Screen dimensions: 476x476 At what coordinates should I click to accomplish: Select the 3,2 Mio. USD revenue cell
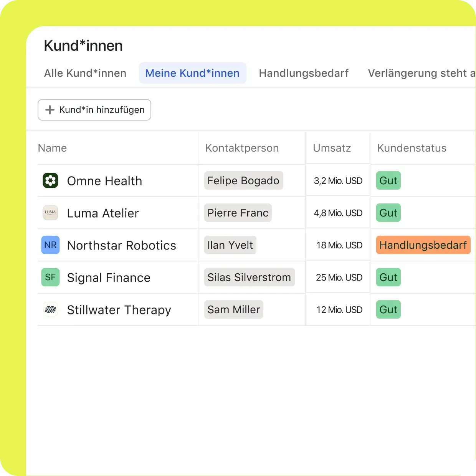tap(338, 181)
